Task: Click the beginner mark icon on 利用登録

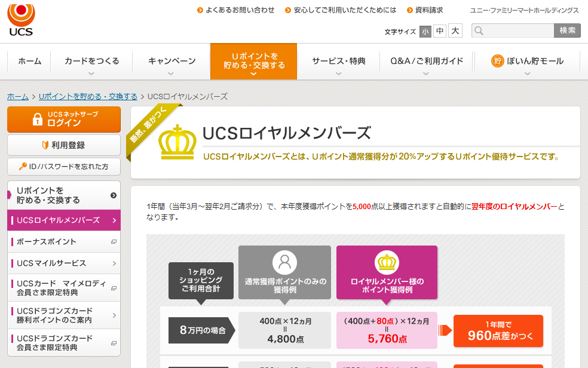Action: [x=45, y=145]
